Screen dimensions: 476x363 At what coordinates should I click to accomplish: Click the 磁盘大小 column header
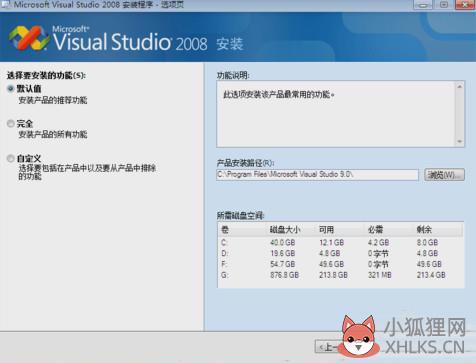click(x=285, y=229)
